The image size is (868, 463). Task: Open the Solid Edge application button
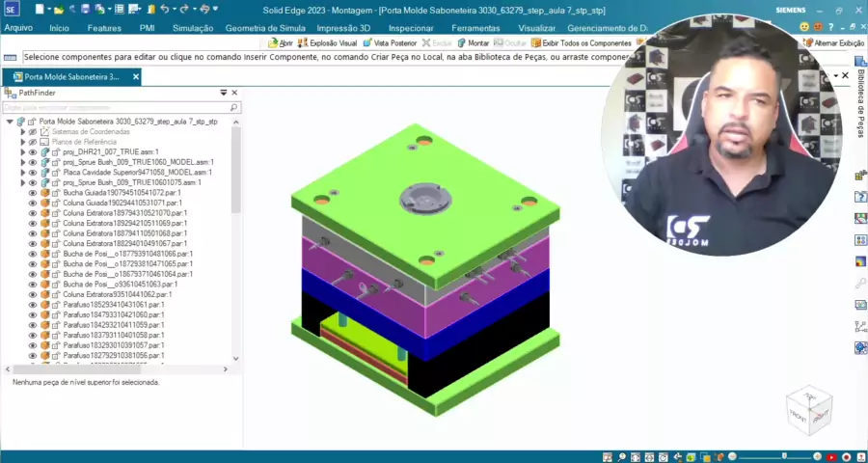point(13,9)
